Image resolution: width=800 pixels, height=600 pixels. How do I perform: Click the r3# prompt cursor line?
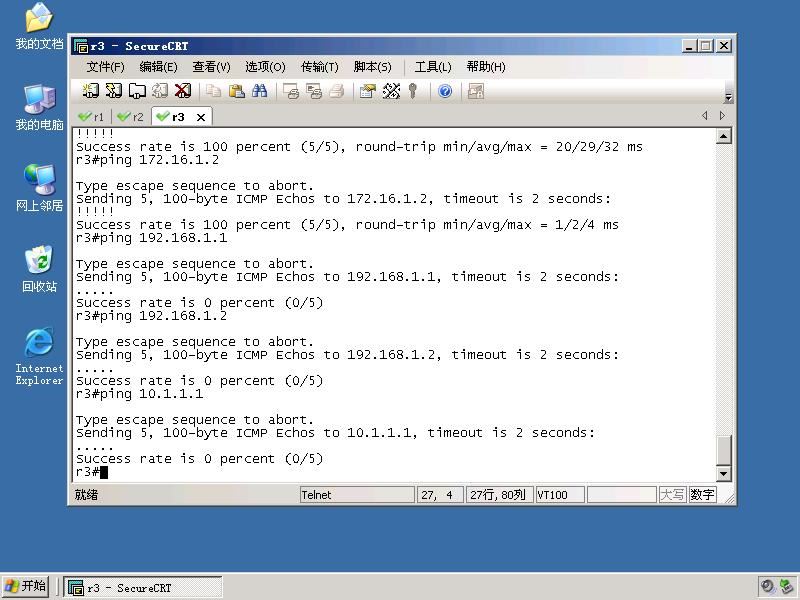[x=92, y=472]
